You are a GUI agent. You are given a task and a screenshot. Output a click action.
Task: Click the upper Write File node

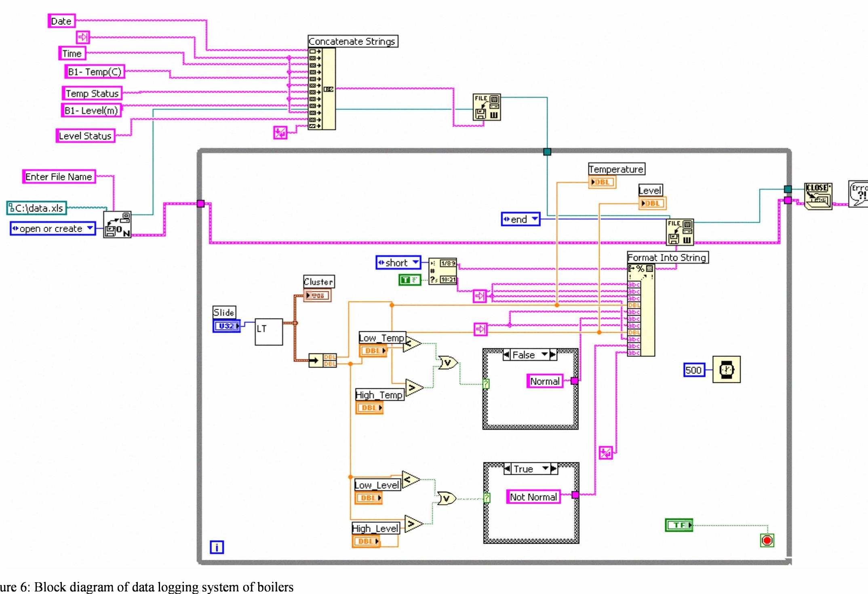point(487,107)
